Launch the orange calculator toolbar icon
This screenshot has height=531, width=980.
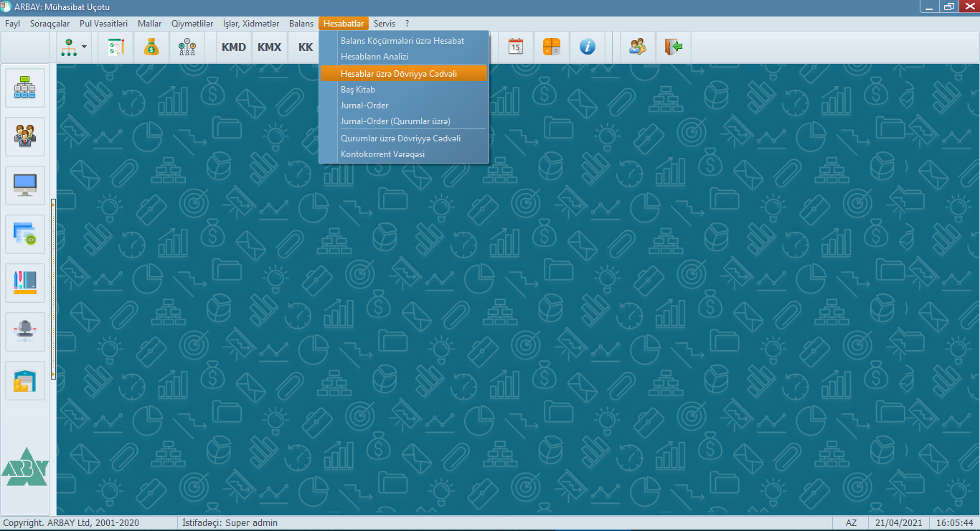point(552,47)
